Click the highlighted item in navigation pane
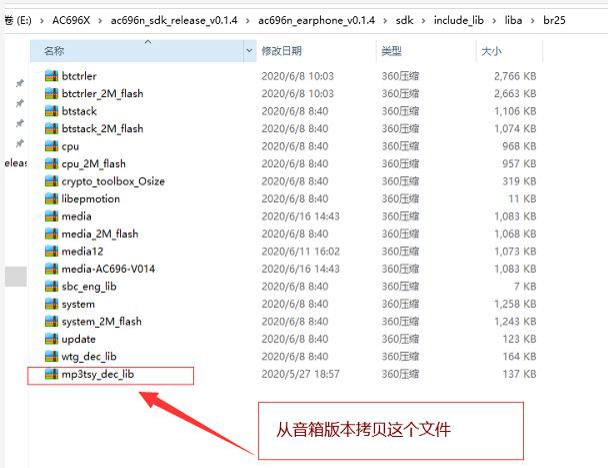The height and width of the screenshot is (468, 608). [x=16, y=276]
